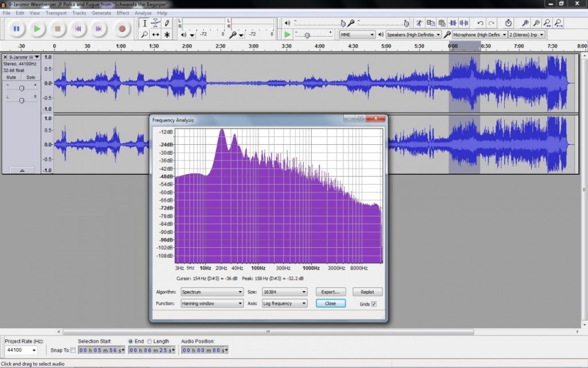The image size is (588, 368).
Task: Select the Time Shift tool
Action: pyautogui.click(x=155, y=34)
